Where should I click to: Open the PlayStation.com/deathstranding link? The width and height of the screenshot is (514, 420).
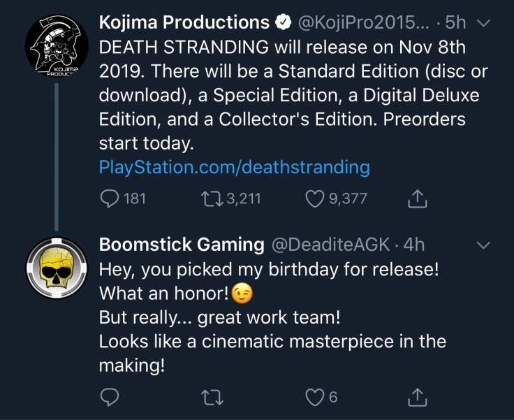[234, 167]
